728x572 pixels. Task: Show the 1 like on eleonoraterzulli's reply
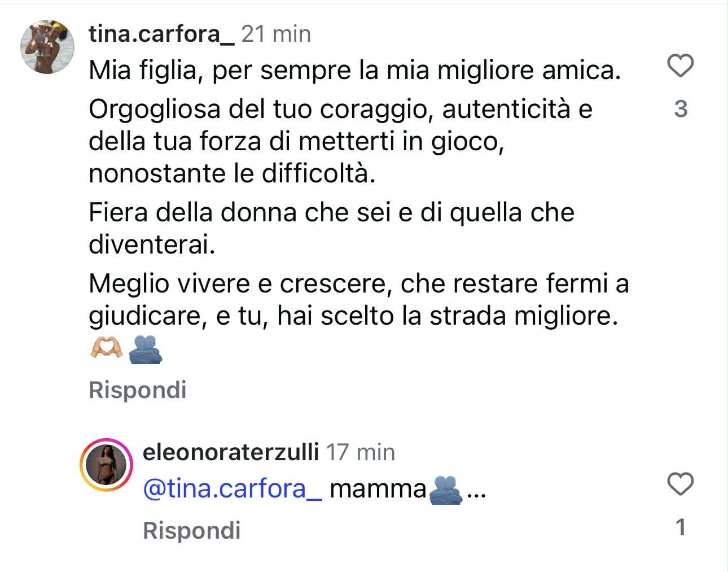click(681, 527)
